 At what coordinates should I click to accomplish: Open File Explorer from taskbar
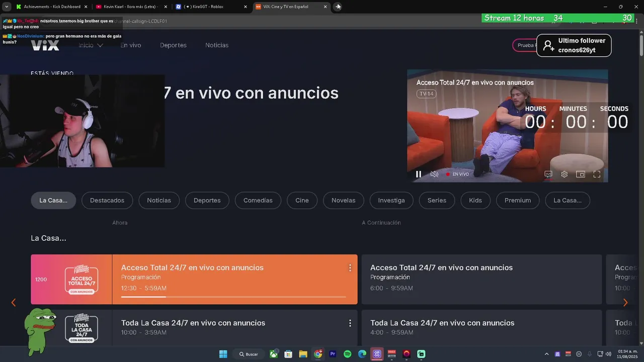tap(303, 354)
